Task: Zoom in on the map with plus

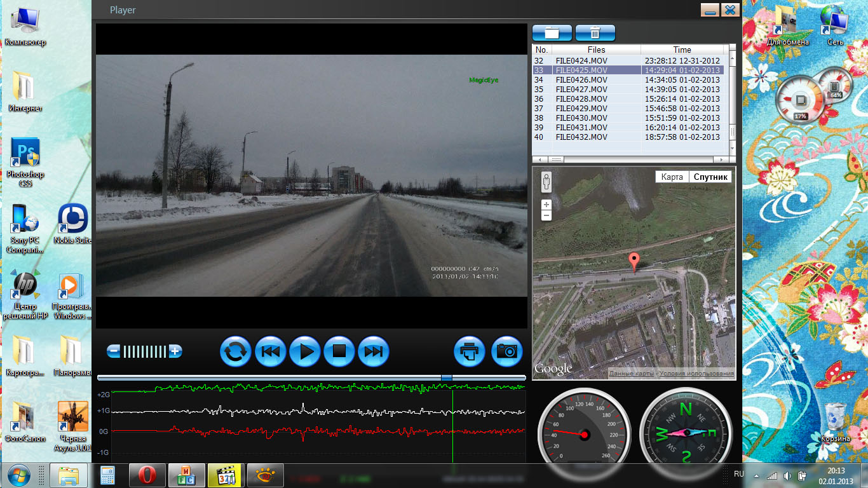Action: (546, 205)
